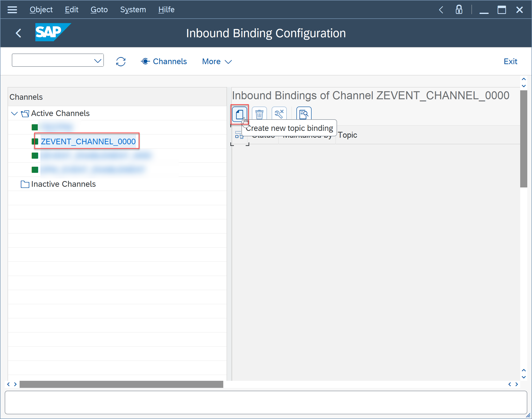
Task: Click the horizontal scrollbar under Channels tree
Action: click(x=121, y=384)
